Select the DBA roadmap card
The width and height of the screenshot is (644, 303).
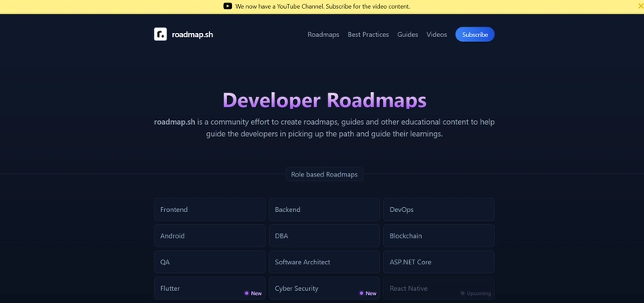coord(324,236)
